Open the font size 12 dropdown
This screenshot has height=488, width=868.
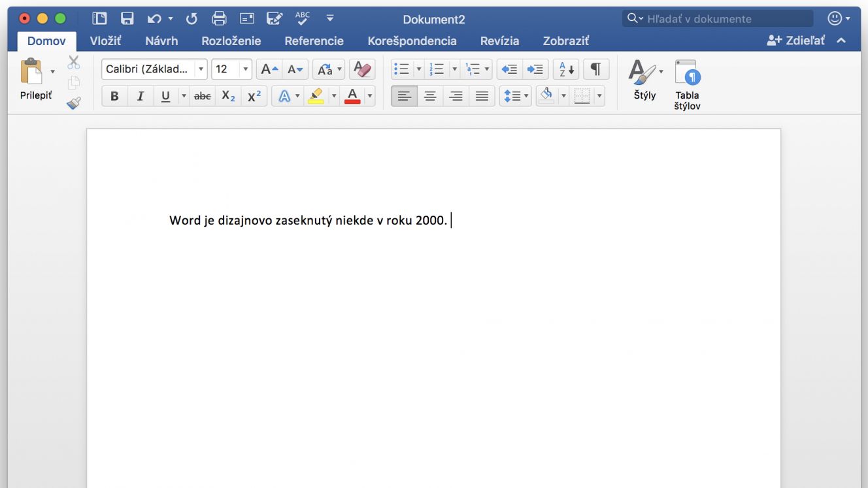(245, 69)
